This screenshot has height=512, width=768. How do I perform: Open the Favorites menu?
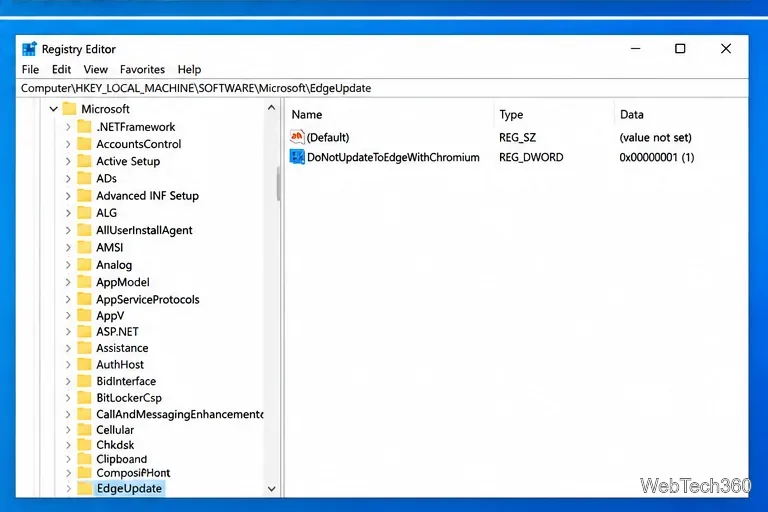point(142,70)
